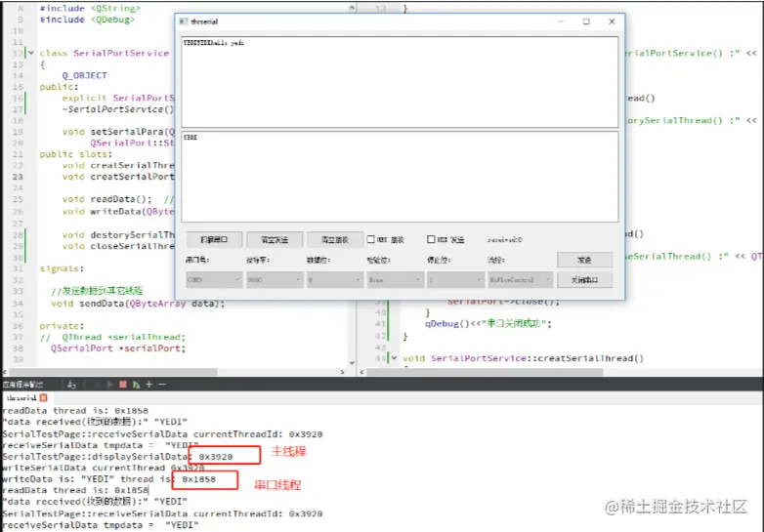Click the public slots: line in editor
Image resolution: width=764 pixels, height=532 pixels.
(76, 154)
